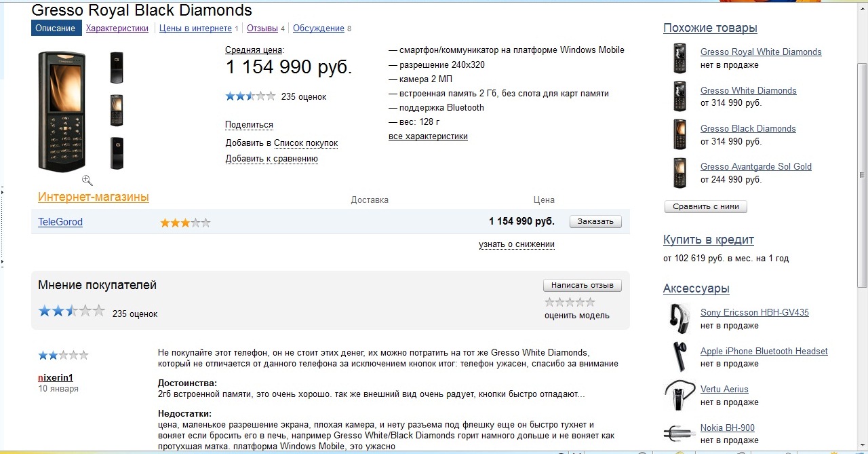
Task: Switch to the Отзывы tab
Action: point(262,29)
